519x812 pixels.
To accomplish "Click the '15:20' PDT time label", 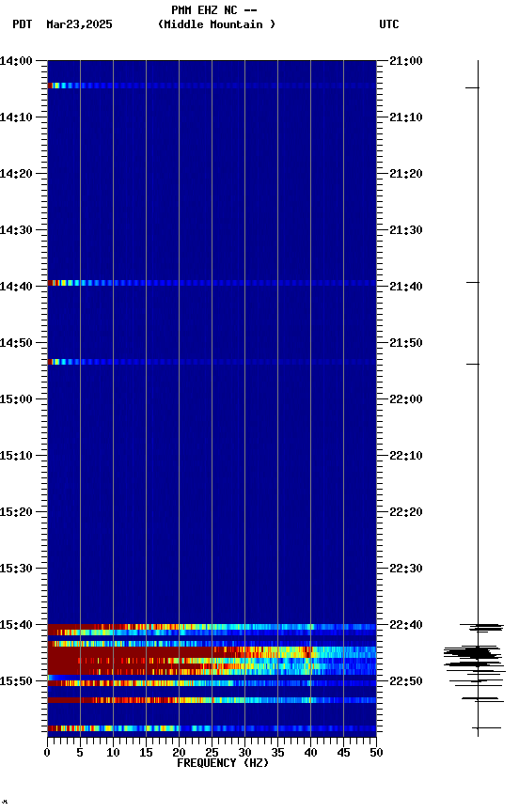I will coord(16,512).
